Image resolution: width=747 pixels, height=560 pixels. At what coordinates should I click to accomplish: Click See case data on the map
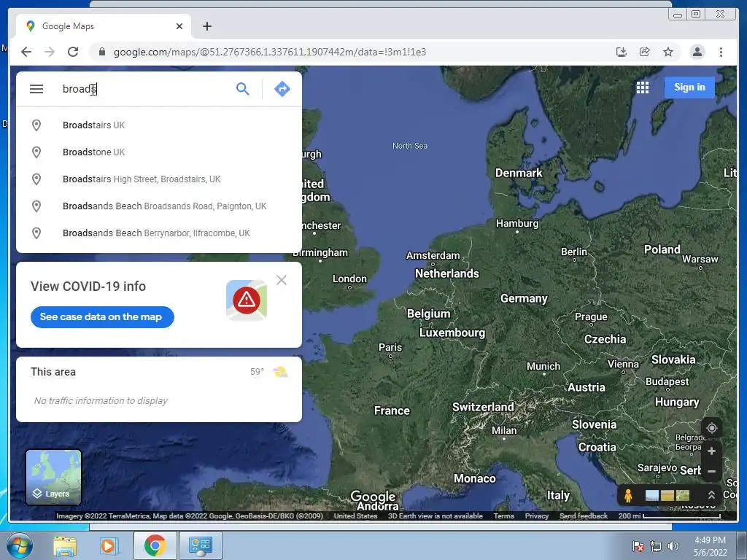pyautogui.click(x=102, y=317)
